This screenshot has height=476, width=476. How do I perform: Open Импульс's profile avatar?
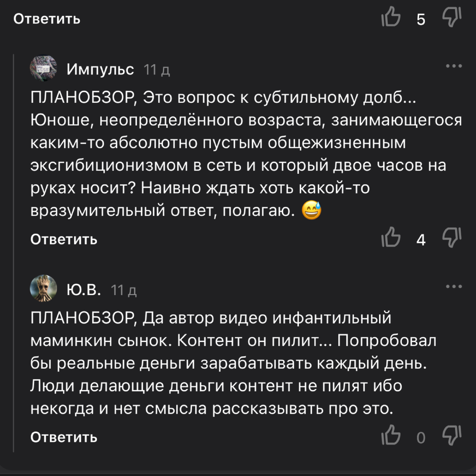pos(44,68)
